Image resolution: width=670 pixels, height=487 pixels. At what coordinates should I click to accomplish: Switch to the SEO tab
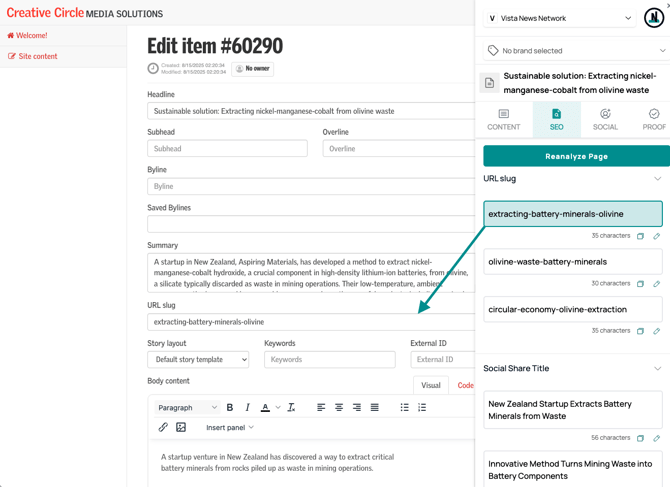(556, 120)
